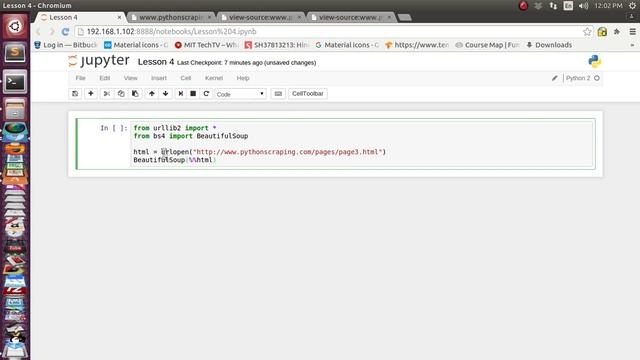Open the system gear menu in the top panel
The image size is (640, 360).
(x=632, y=5)
